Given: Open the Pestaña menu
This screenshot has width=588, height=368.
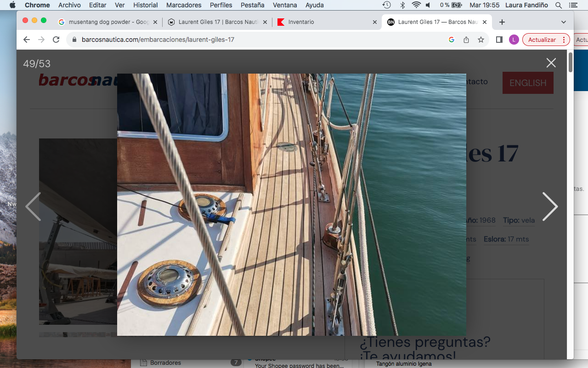Looking at the screenshot, I should point(253,5).
